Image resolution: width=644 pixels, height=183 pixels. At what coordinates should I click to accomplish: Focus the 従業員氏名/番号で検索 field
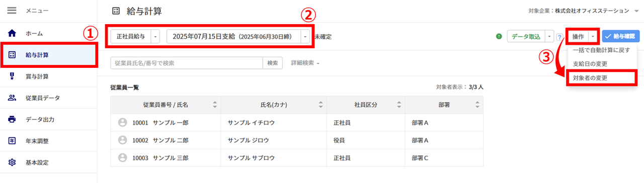pos(187,63)
